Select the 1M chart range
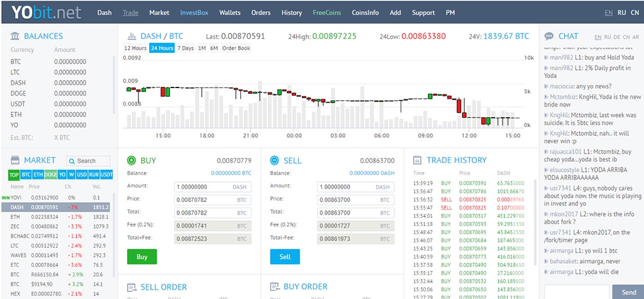Image resolution: width=644 pixels, height=299 pixels. tap(202, 48)
